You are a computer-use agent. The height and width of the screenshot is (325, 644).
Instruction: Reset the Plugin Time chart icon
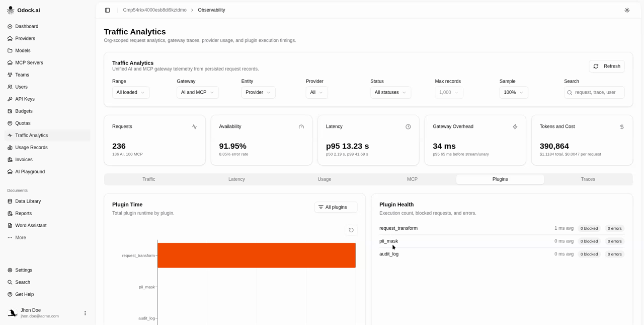point(351,230)
